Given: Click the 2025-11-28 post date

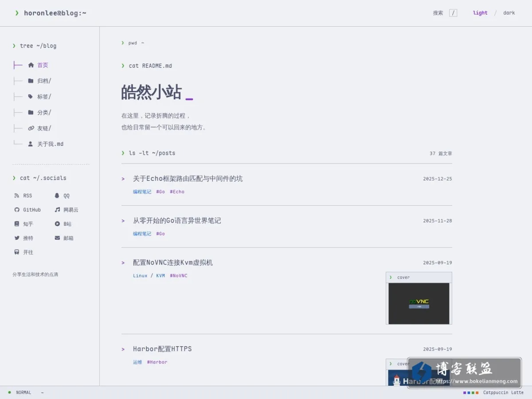Looking at the screenshot, I should (438, 221).
